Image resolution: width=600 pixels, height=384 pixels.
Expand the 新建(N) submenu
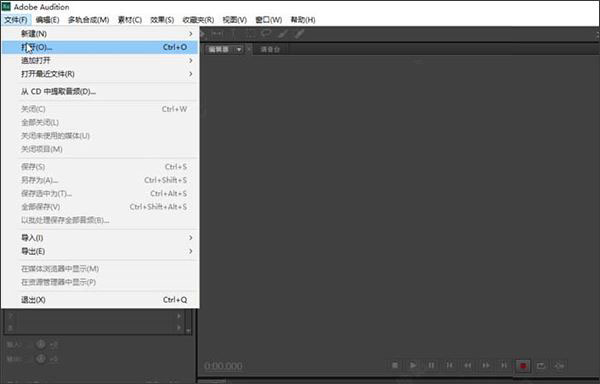click(x=100, y=34)
